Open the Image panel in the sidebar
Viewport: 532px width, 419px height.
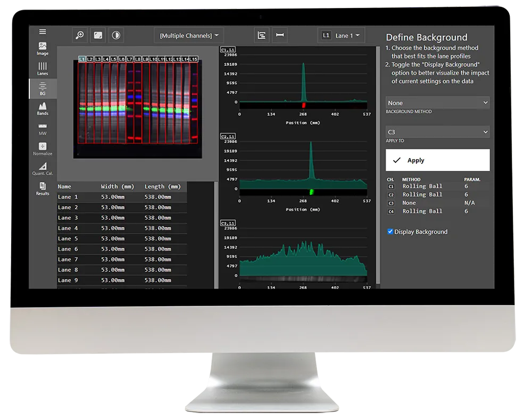(42, 49)
